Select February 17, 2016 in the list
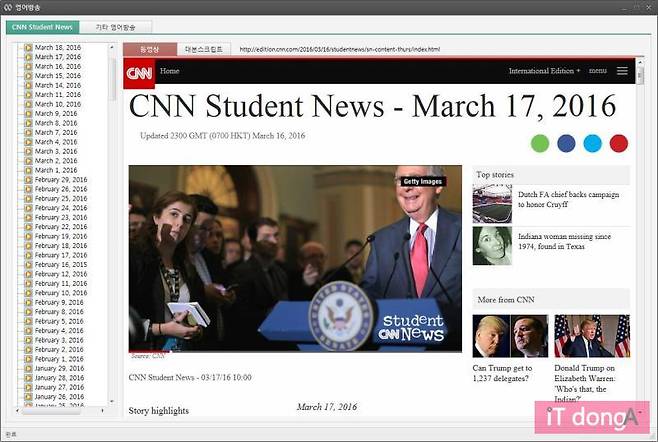 click(61, 255)
